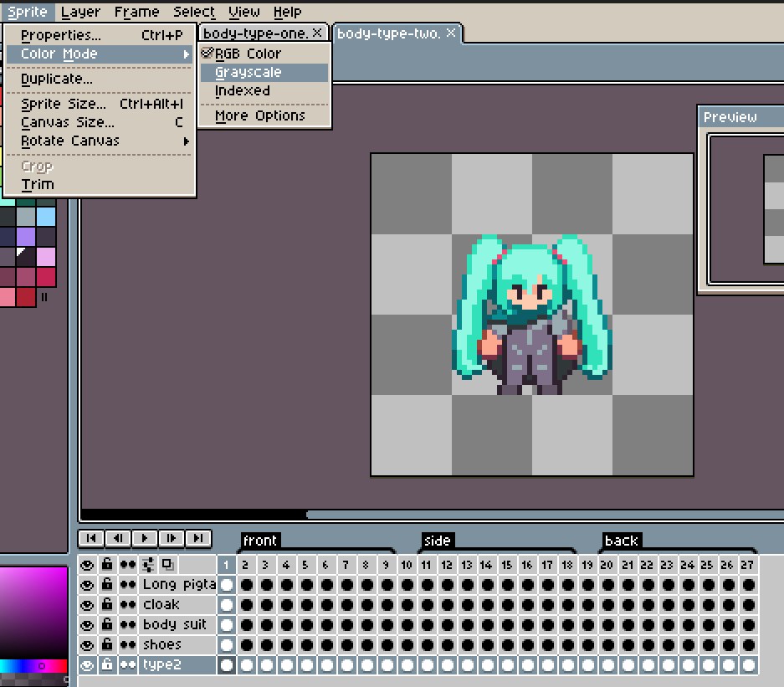
Task: Toggle continuous cels on shoes layer
Action: [x=127, y=644]
